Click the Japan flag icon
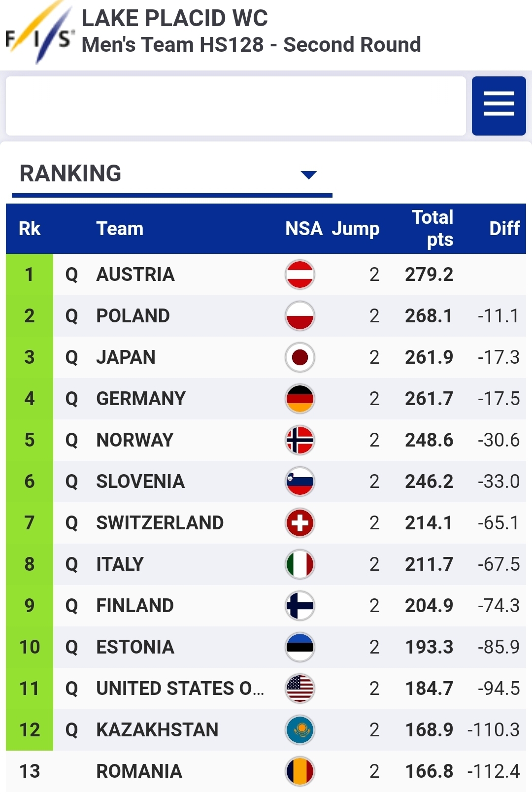Screen dimensions: 532x794 [x=300, y=357]
